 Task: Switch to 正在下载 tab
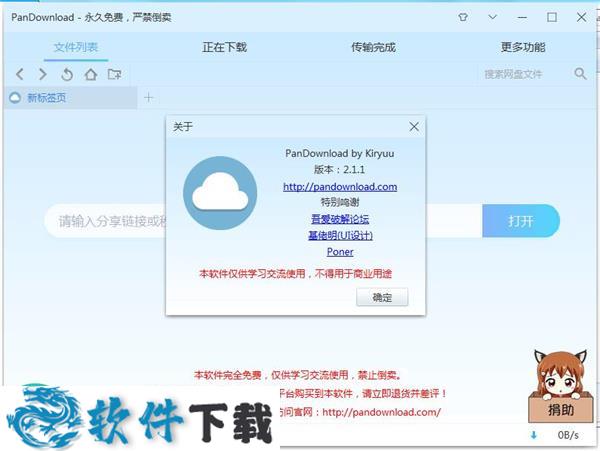coord(225,47)
